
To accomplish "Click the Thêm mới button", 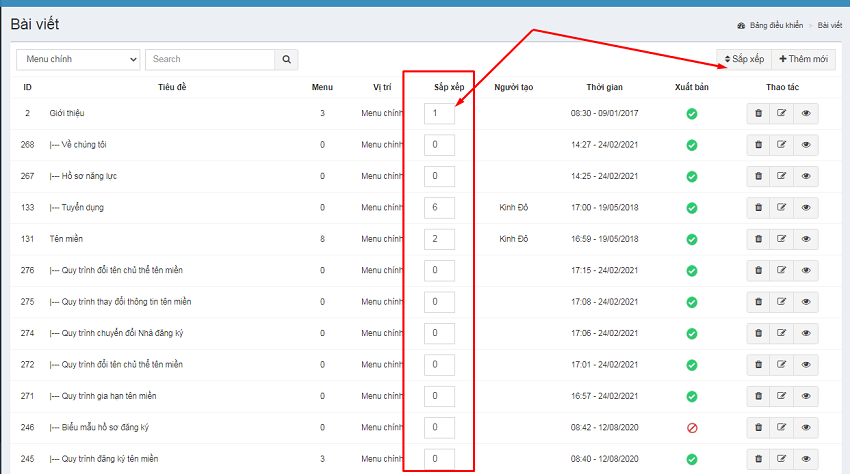I will tap(803, 60).
